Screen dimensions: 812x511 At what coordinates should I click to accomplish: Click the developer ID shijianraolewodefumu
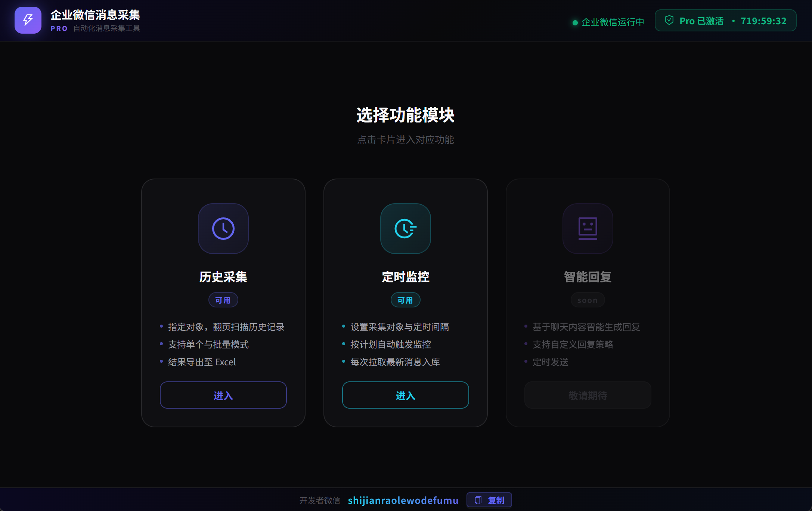click(403, 501)
